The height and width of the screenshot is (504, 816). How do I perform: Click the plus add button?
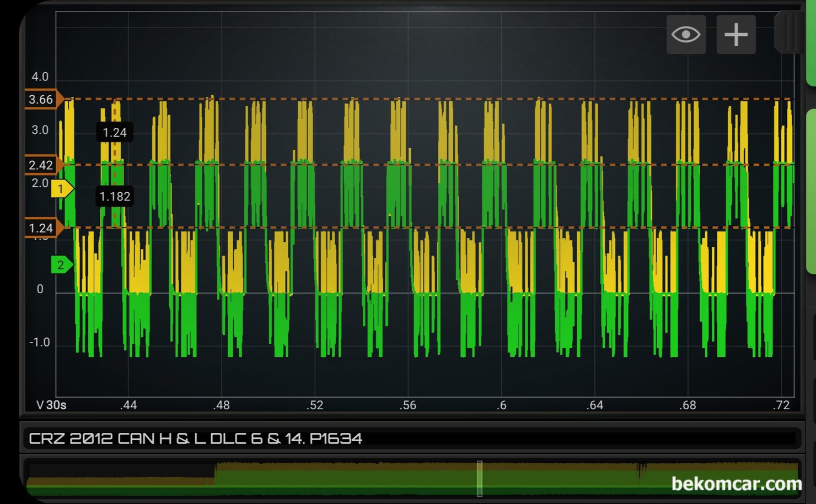click(x=736, y=35)
